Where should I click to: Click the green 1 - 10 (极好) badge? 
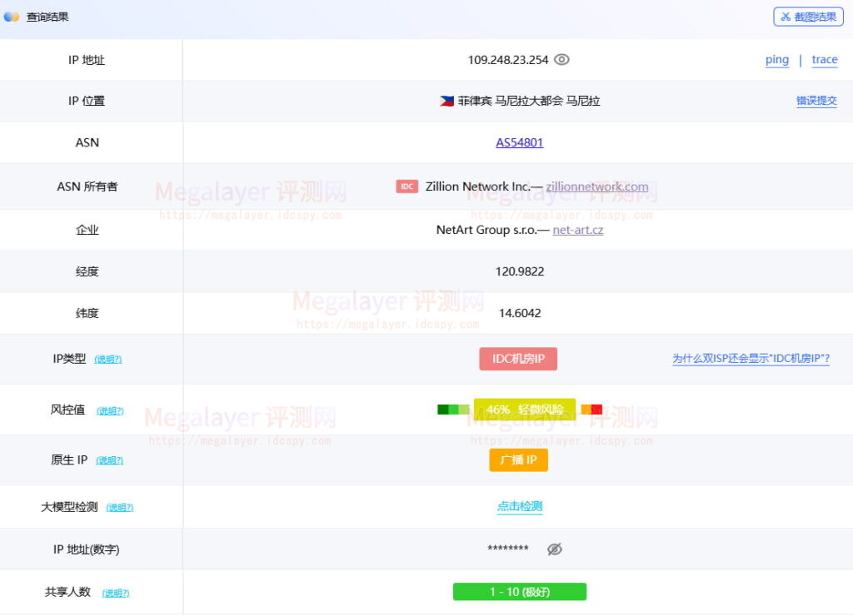click(518, 591)
